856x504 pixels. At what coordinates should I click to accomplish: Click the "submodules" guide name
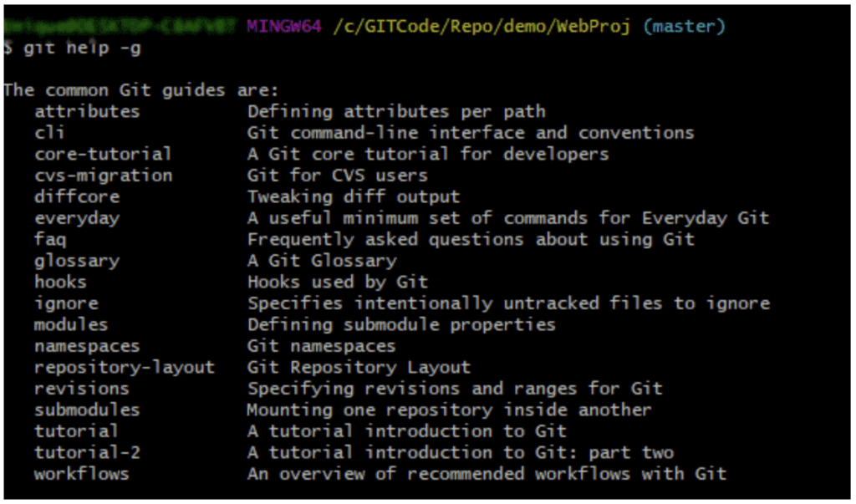(x=87, y=410)
